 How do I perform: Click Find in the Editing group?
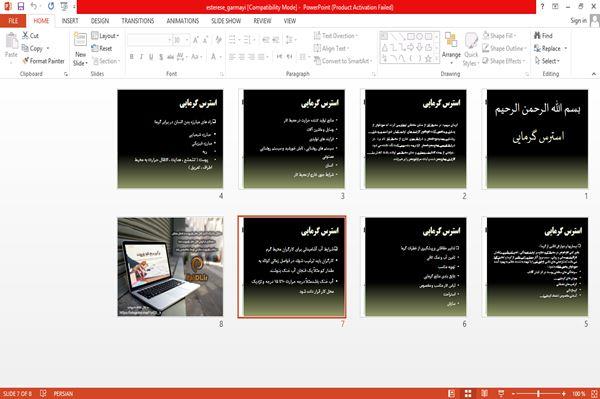pos(543,36)
